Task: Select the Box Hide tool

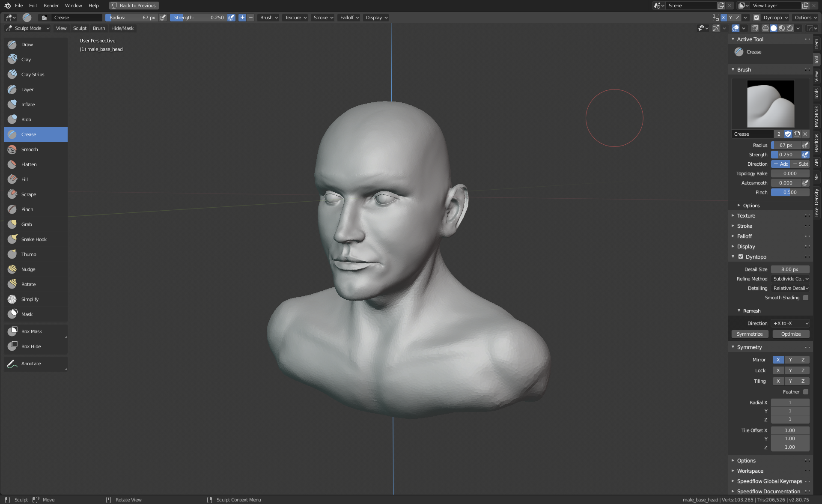Action: [31, 346]
